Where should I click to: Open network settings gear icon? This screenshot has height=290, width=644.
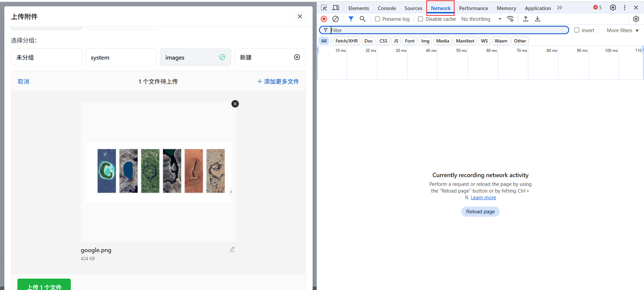tap(636, 19)
